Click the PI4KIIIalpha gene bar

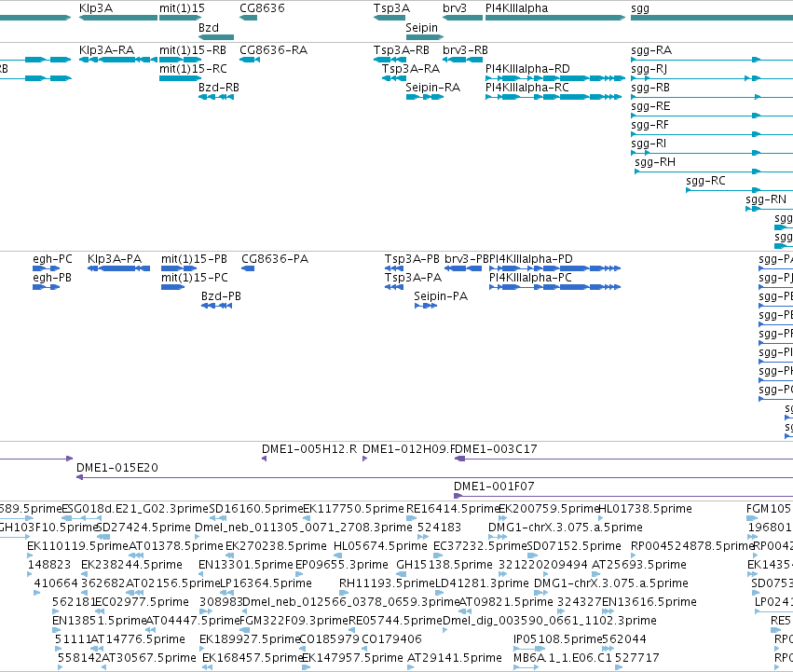click(555, 18)
